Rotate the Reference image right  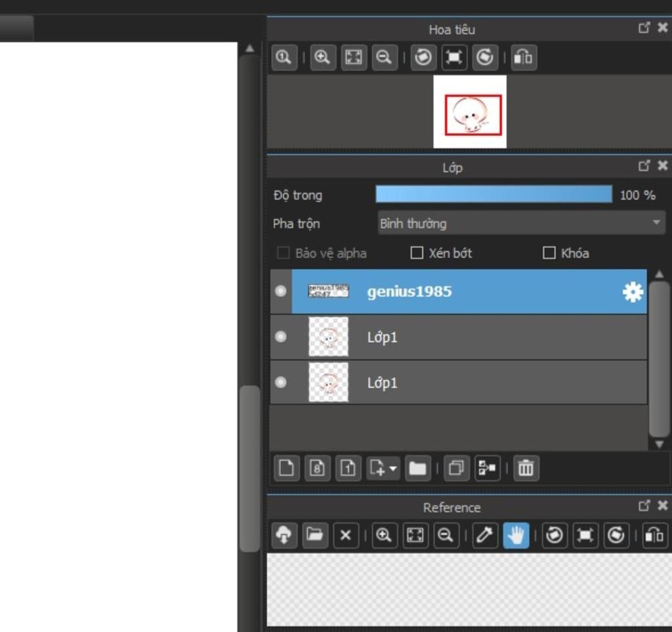[x=616, y=535]
